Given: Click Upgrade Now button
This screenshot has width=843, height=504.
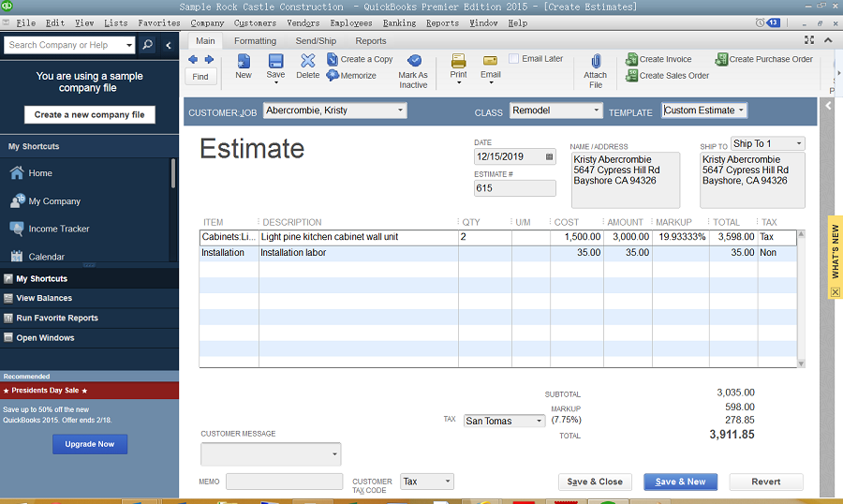Looking at the screenshot, I should [90, 444].
